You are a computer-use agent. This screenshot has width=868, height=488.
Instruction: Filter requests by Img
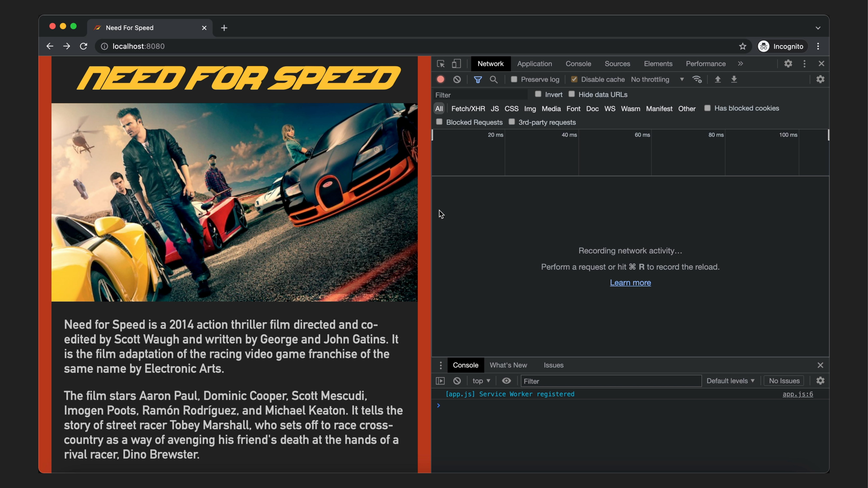click(x=530, y=108)
